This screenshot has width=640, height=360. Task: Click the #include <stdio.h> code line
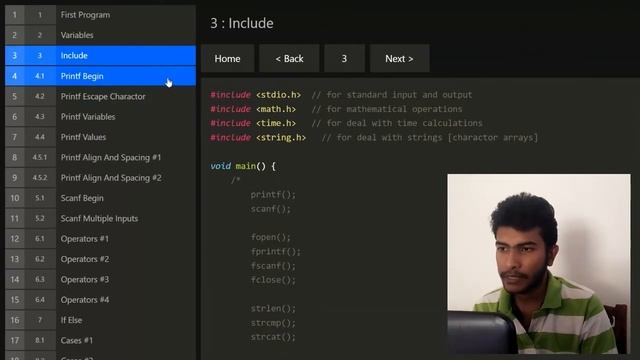pyautogui.click(x=341, y=95)
